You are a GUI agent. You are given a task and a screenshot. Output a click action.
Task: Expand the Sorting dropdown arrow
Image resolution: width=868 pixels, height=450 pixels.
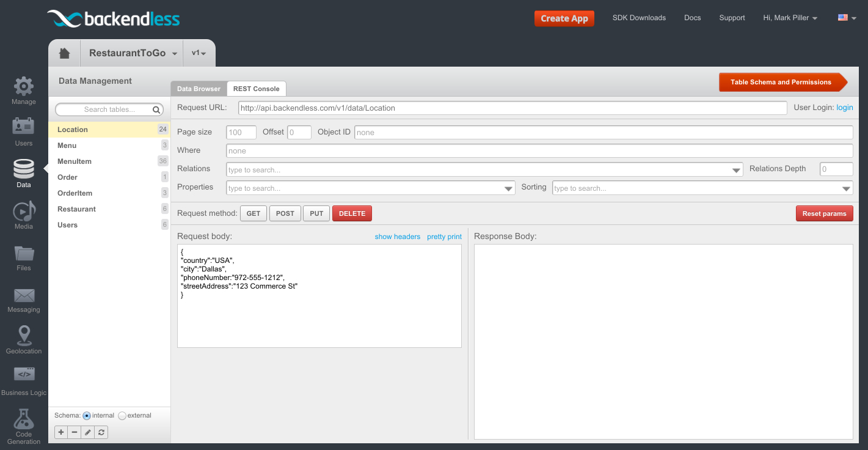(x=846, y=188)
